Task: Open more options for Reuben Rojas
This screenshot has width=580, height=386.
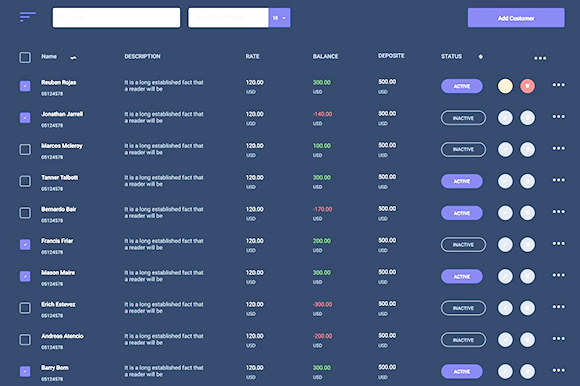Action: coord(559,85)
